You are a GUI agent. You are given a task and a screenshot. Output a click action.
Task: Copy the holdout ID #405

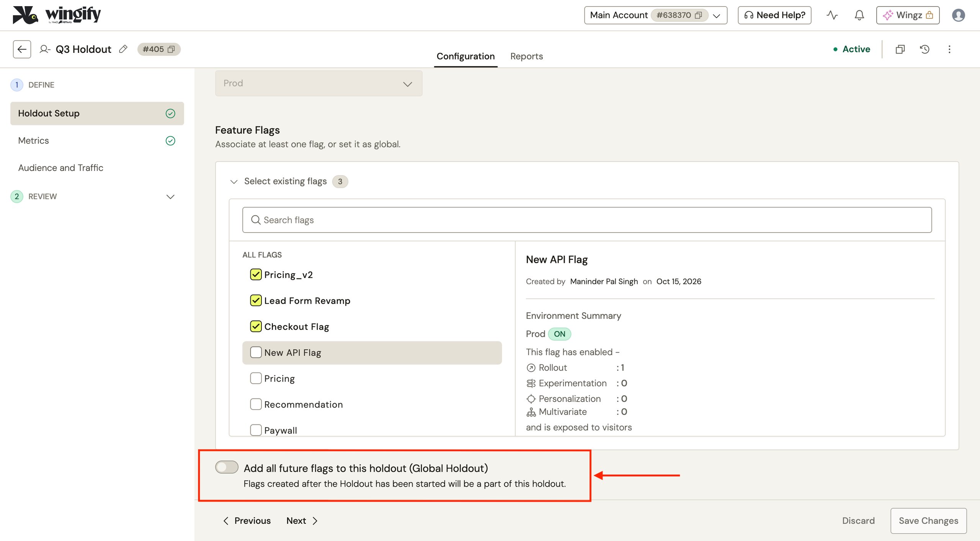tap(171, 49)
